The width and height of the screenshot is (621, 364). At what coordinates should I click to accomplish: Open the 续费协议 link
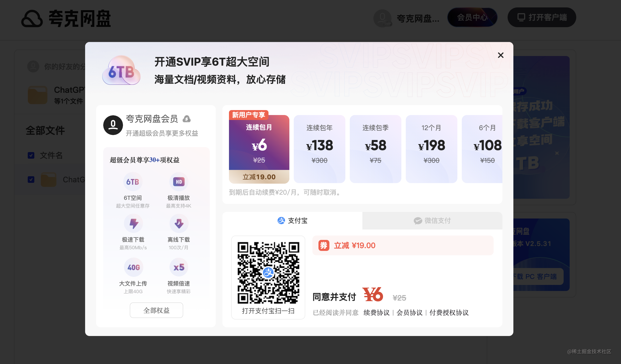(x=376, y=313)
